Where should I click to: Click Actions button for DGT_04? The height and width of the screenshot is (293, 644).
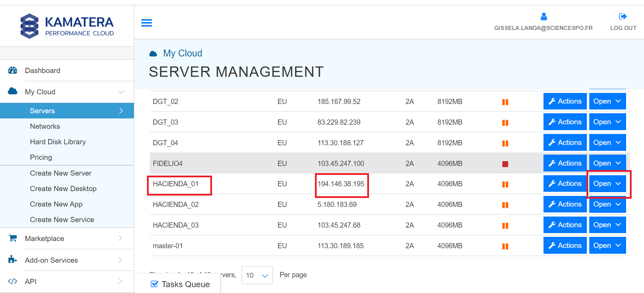click(565, 143)
